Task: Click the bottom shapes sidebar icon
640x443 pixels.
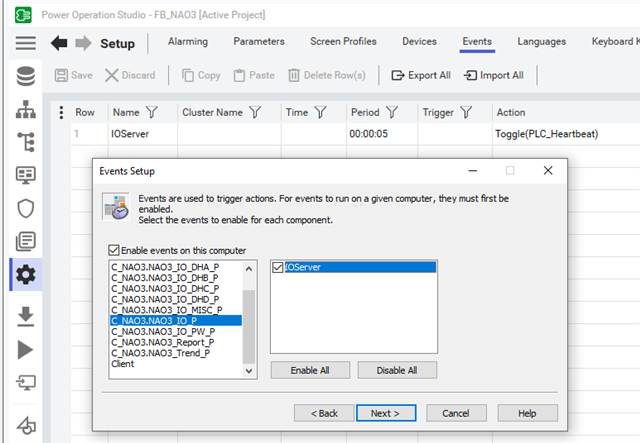Action: point(26,425)
